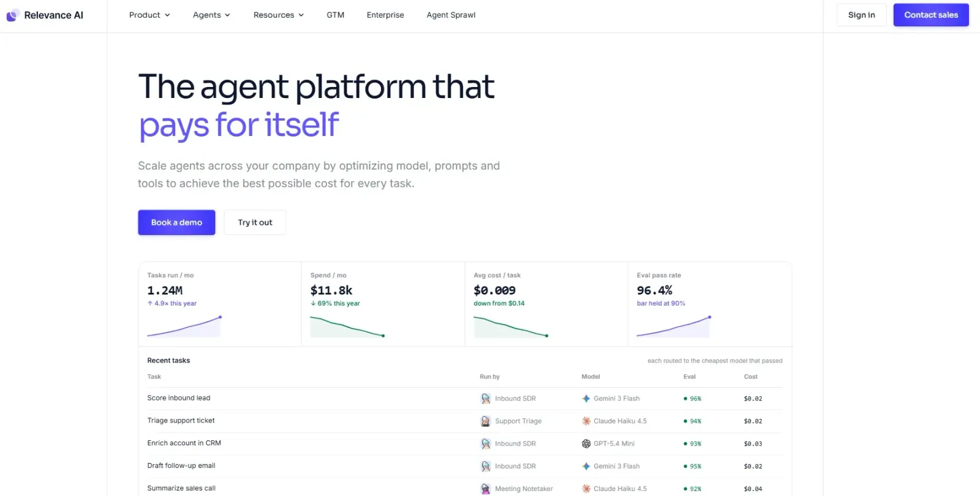Screen dimensions: 980x496
Task: Expand the Resources dropdown menu
Action: tap(279, 15)
